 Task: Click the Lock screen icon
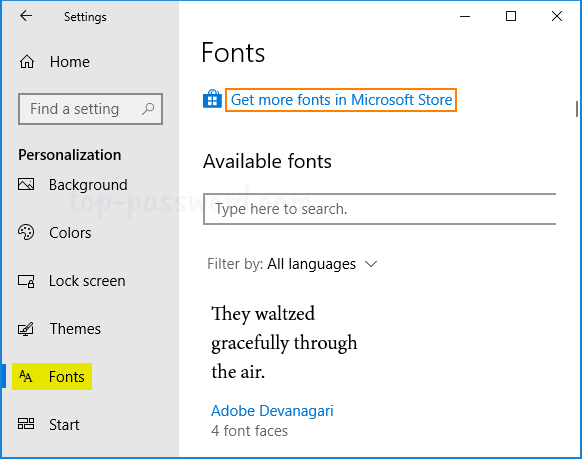[26, 281]
